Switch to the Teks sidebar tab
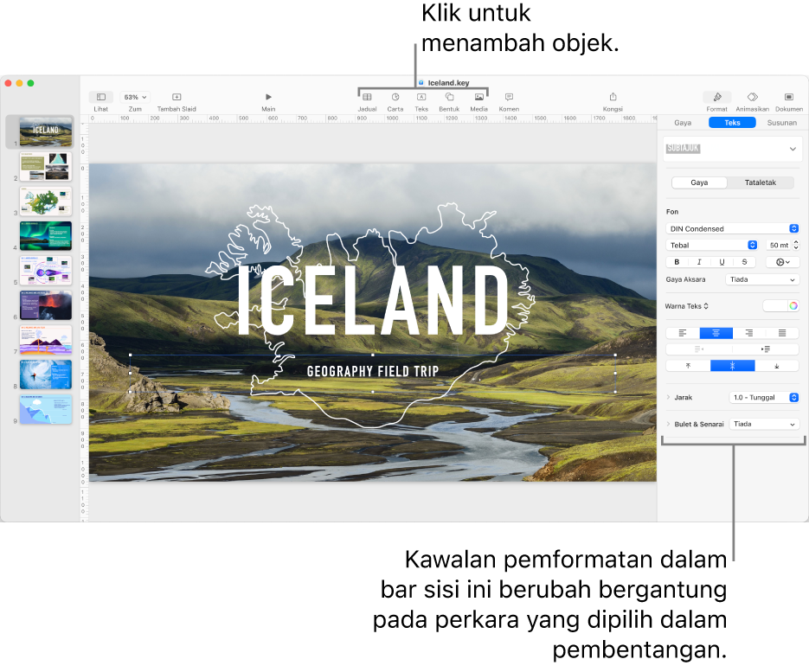Screen dimensions: 809x672 [732, 123]
